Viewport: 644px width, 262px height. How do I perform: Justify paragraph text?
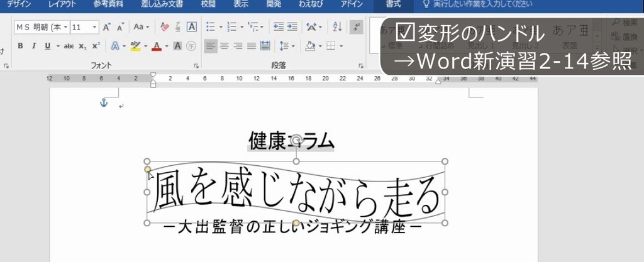[x=252, y=46]
